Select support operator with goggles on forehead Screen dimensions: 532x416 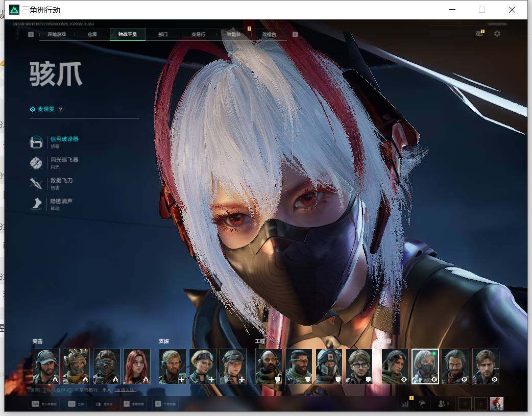pyautogui.click(x=203, y=366)
